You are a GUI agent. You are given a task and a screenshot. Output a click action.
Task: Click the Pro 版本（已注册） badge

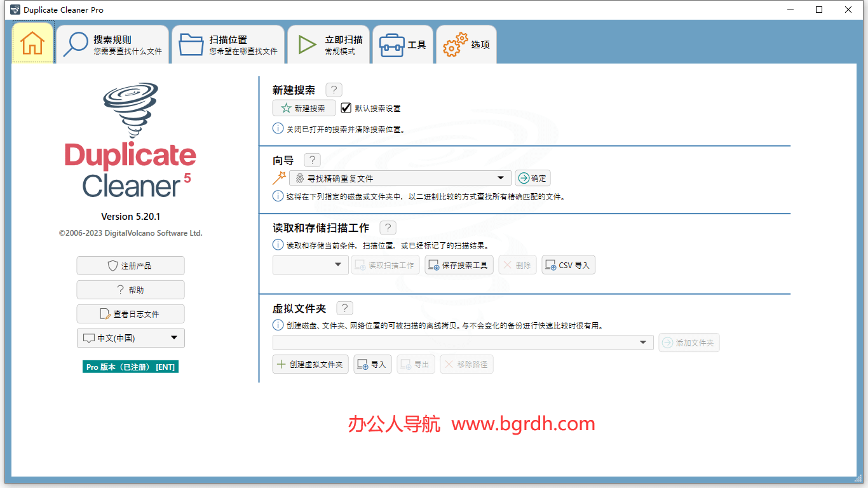[x=130, y=367]
